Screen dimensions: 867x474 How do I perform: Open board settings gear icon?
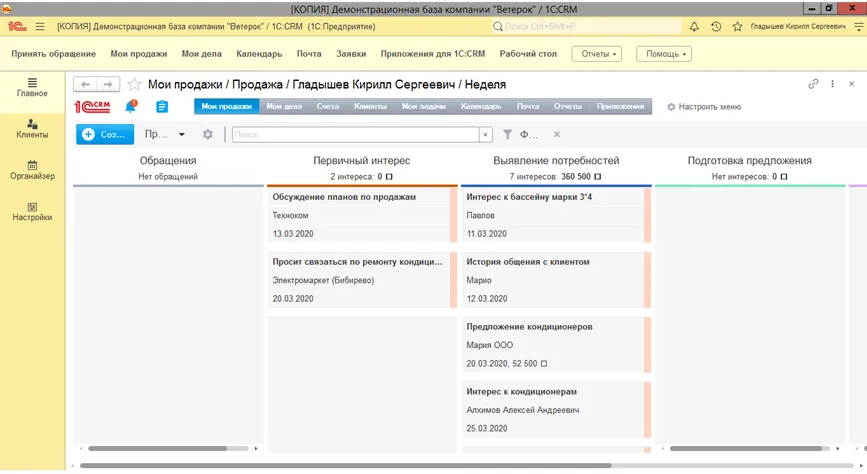click(x=207, y=134)
